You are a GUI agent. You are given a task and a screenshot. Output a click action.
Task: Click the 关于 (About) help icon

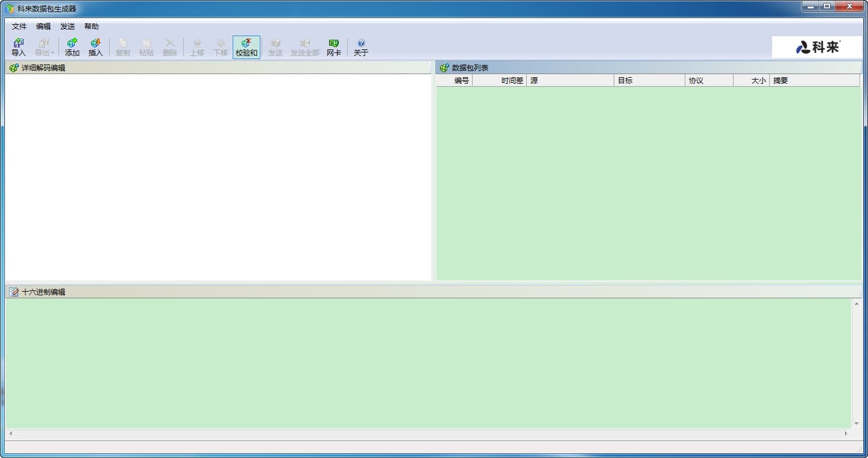tap(361, 47)
